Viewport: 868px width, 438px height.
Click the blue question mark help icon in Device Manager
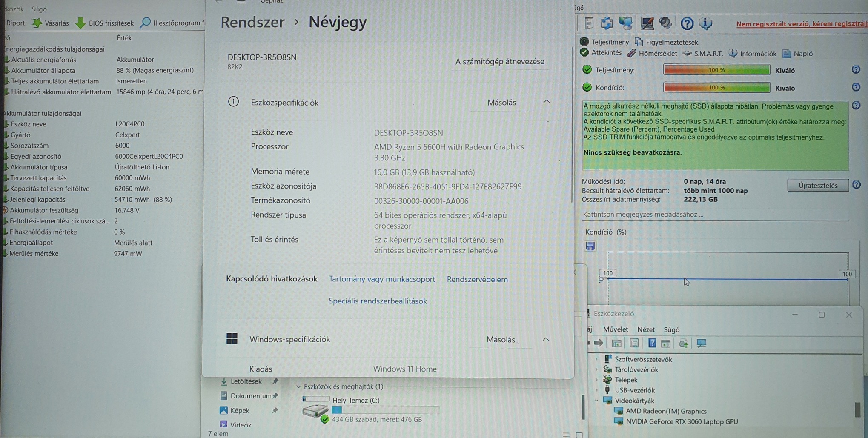pyautogui.click(x=652, y=343)
